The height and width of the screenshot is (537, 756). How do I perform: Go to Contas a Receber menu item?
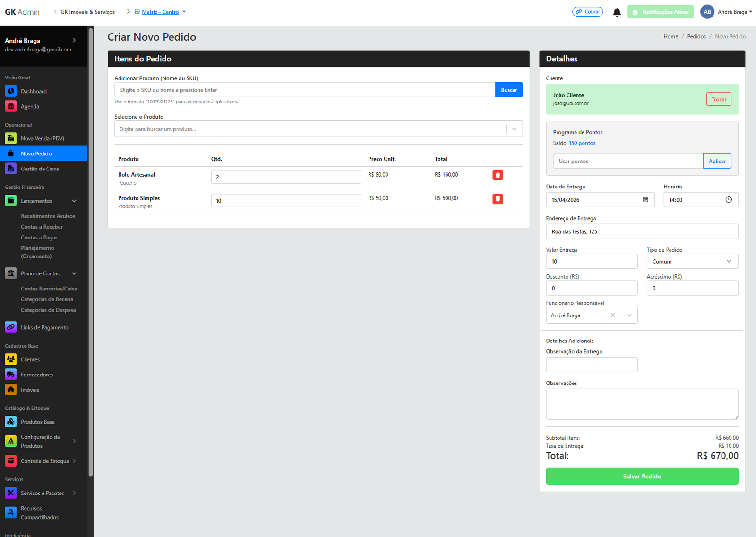[42, 227]
